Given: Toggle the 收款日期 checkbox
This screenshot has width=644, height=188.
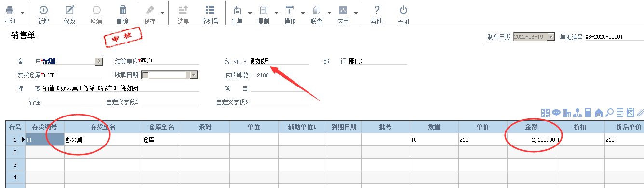Looking at the screenshot, I should tap(146, 75).
